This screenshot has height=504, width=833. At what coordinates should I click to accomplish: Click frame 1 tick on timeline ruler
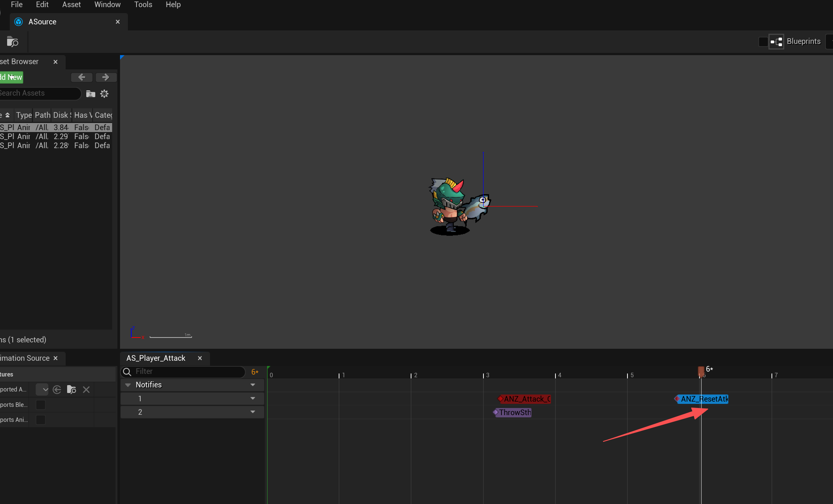(339, 375)
